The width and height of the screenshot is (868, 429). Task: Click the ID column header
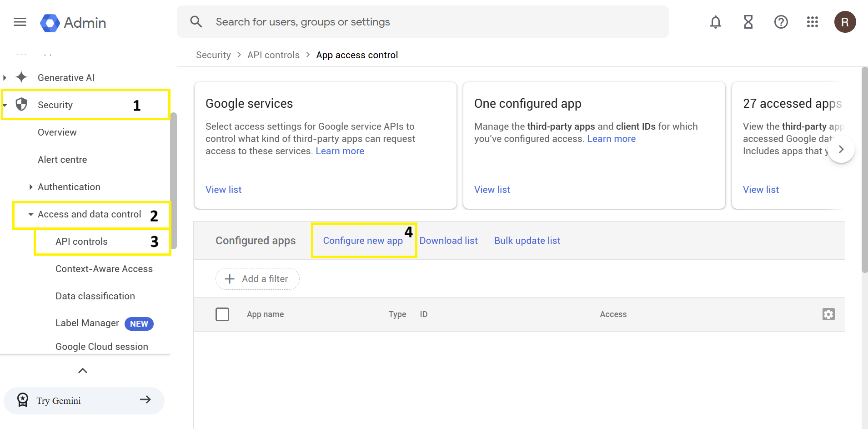[x=423, y=314]
